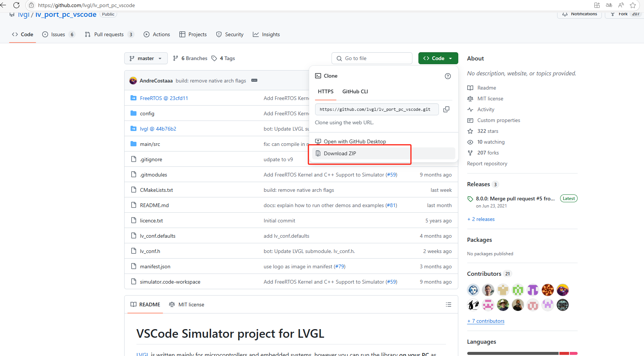Image resolution: width=644 pixels, height=356 pixels.
Task: Open the split screen icon in address bar
Action: (597, 5)
